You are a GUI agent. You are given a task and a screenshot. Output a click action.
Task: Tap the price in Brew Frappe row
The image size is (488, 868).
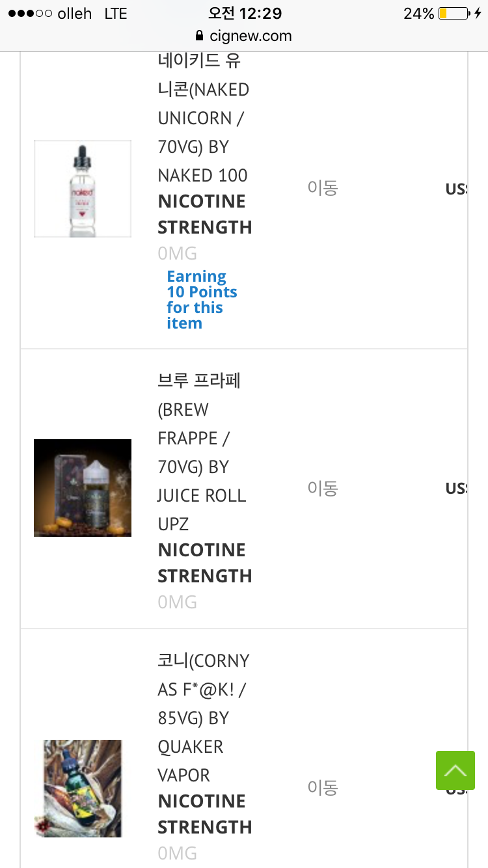[x=455, y=488]
